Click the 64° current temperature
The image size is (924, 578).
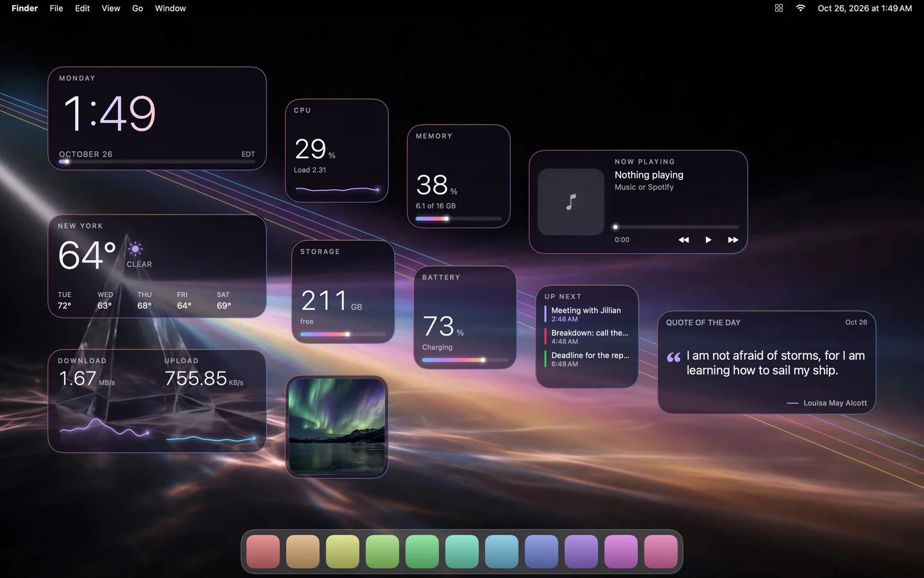pyautogui.click(x=87, y=255)
